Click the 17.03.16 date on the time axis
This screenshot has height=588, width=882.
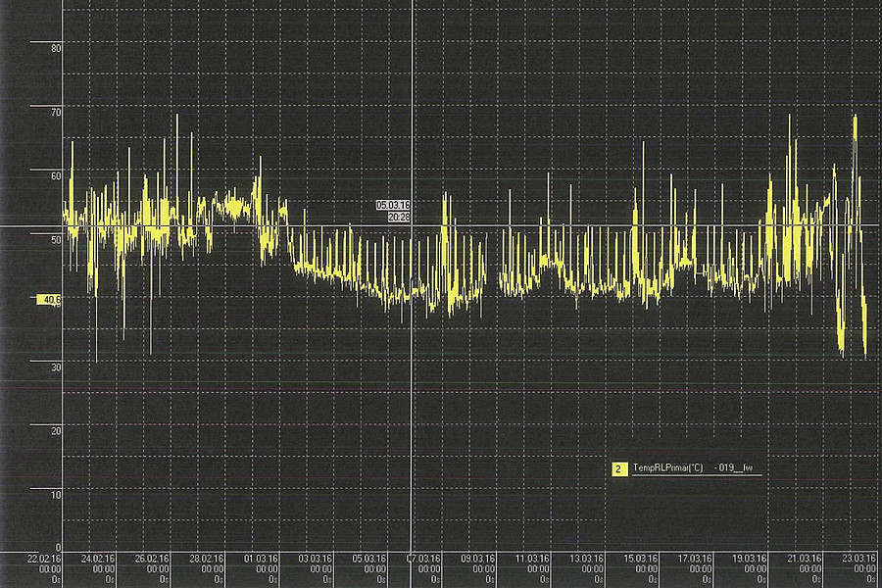point(695,559)
